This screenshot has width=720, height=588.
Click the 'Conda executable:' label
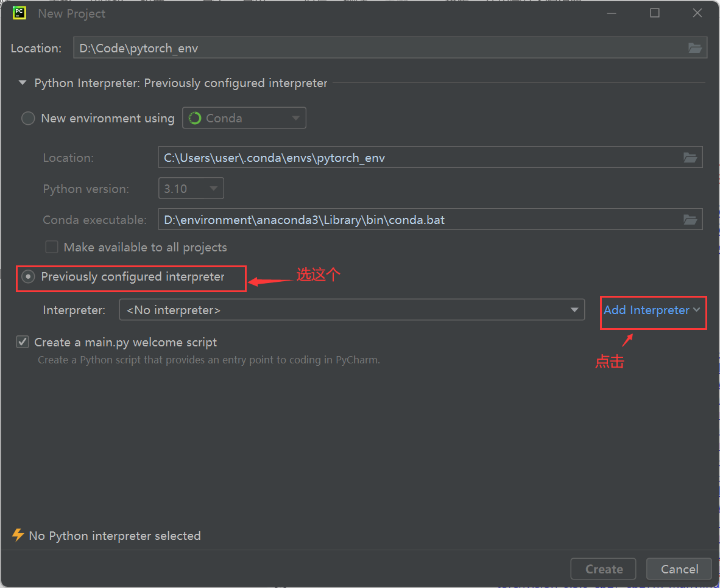(94, 220)
